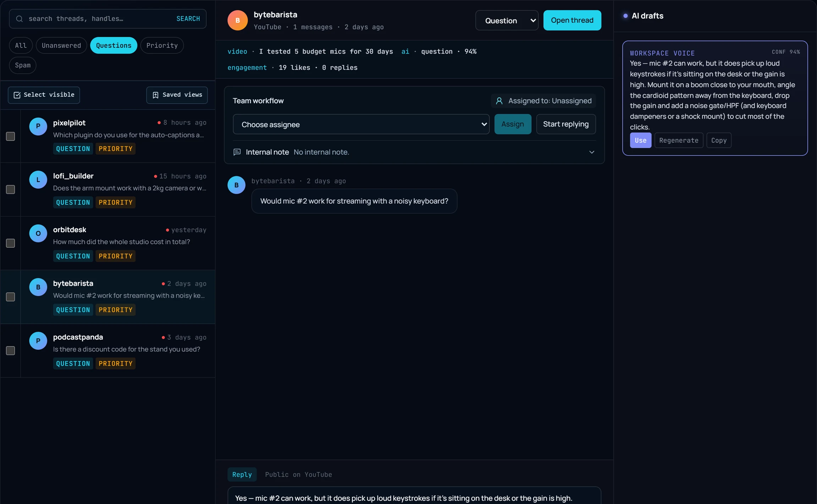817x504 pixels.
Task: Click lofi_builder's avatar in thread list
Action: coord(38,179)
